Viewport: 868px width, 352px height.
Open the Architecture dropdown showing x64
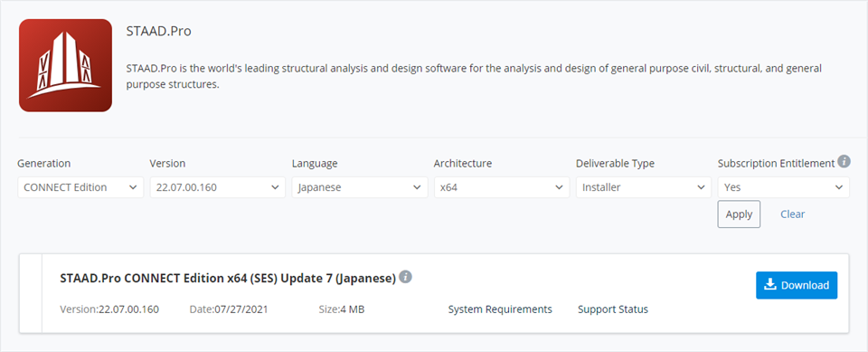(502, 187)
